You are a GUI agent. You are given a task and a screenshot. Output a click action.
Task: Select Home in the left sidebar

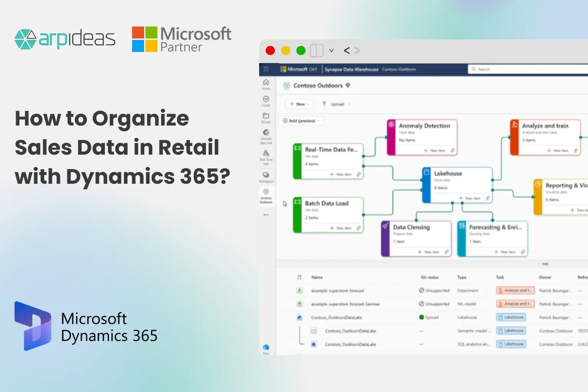pyautogui.click(x=266, y=82)
